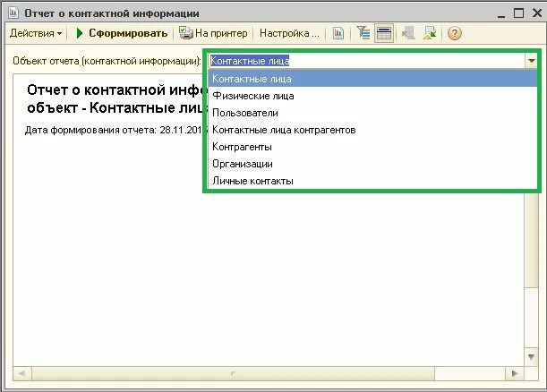Image resolution: width=547 pixels, height=392 pixels.
Task: Select Контактные лица контрагентов option
Action: coord(372,130)
